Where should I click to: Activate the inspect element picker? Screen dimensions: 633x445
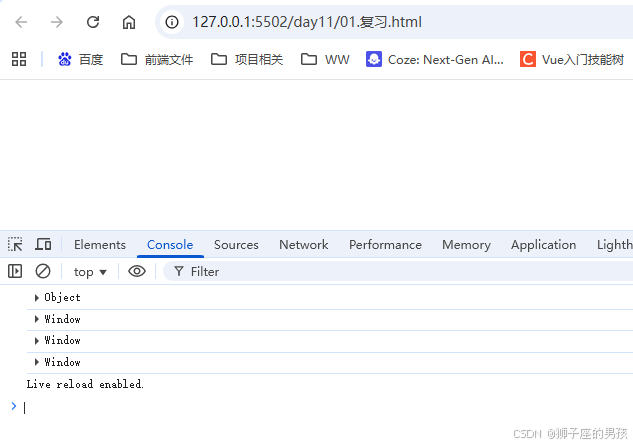coord(15,244)
